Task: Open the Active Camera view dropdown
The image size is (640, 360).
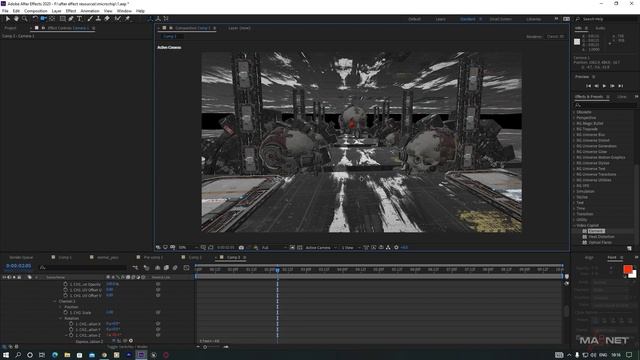Action: [321, 247]
